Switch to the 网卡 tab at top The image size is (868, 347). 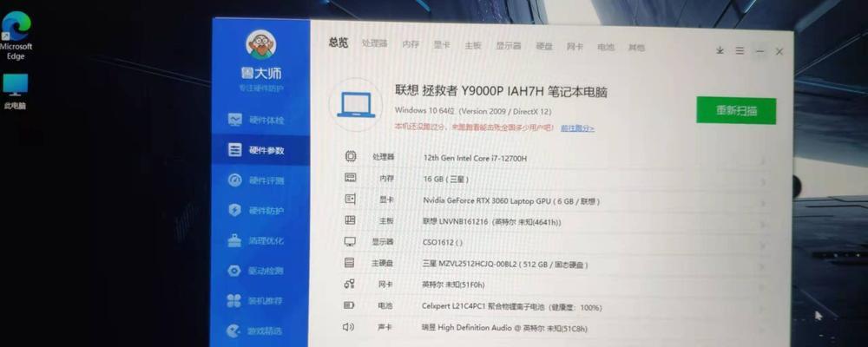575,47
